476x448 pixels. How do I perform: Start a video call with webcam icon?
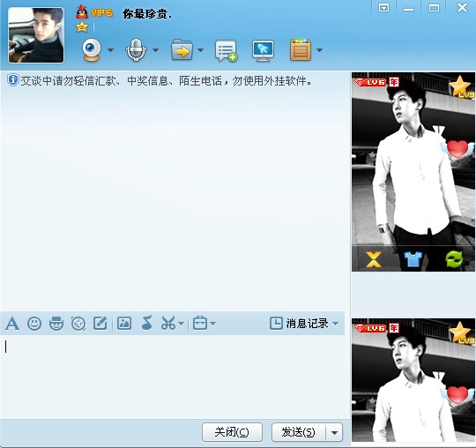(92, 50)
